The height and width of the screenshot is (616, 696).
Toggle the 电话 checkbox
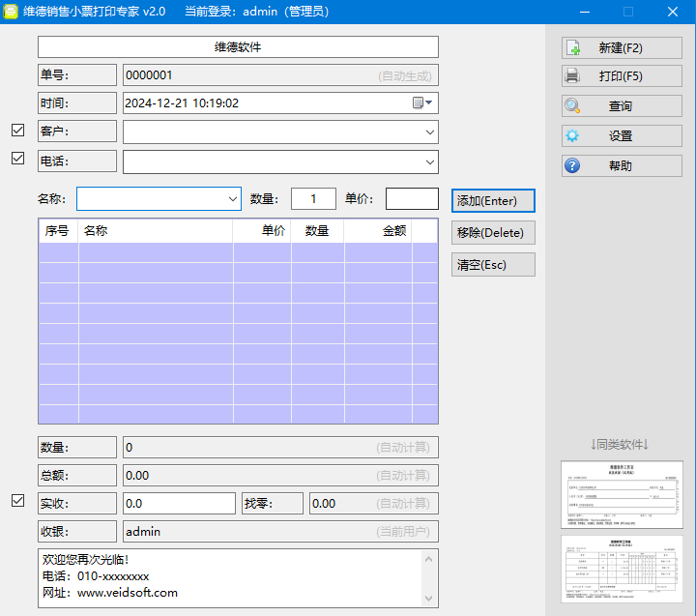[x=17, y=159]
